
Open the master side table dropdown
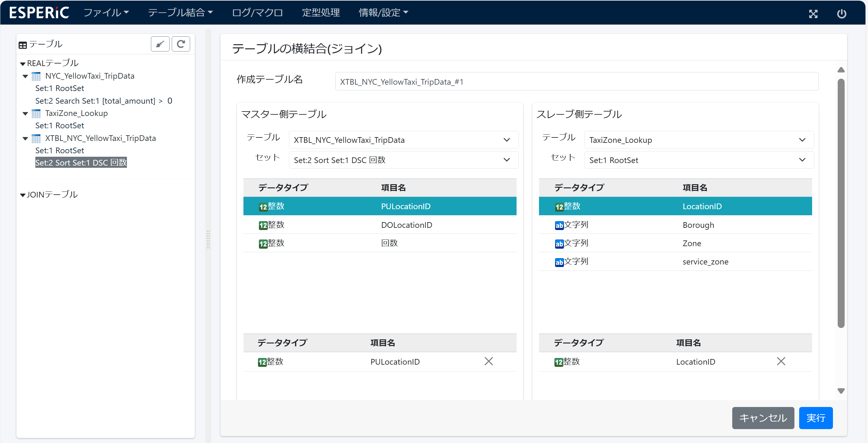(x=403, y=140)
